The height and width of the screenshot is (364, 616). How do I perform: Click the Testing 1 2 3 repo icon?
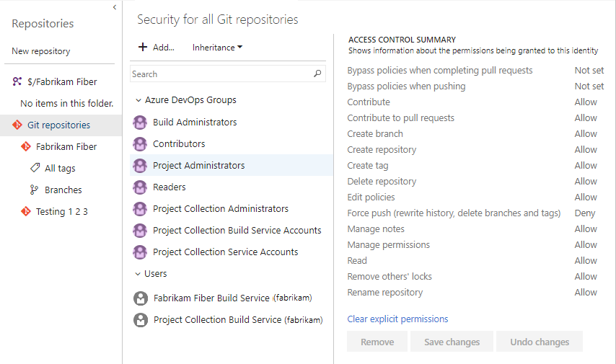pyautogui.click(x=26, y=211)
